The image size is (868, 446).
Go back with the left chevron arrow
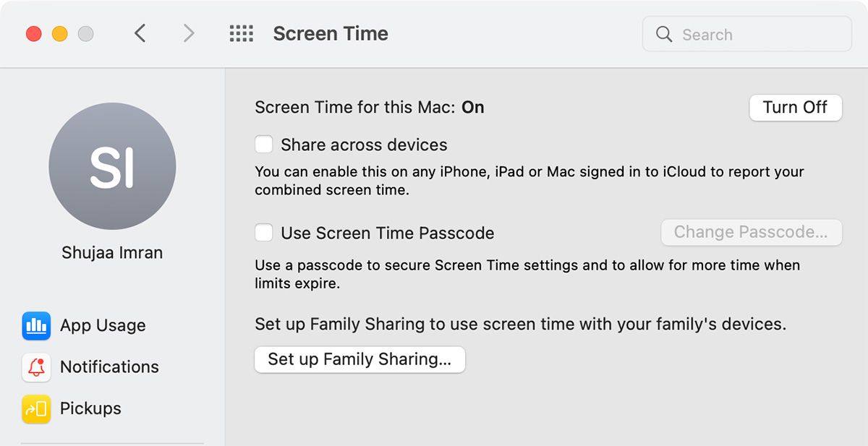pyautogui.click(x=140, y=33)
